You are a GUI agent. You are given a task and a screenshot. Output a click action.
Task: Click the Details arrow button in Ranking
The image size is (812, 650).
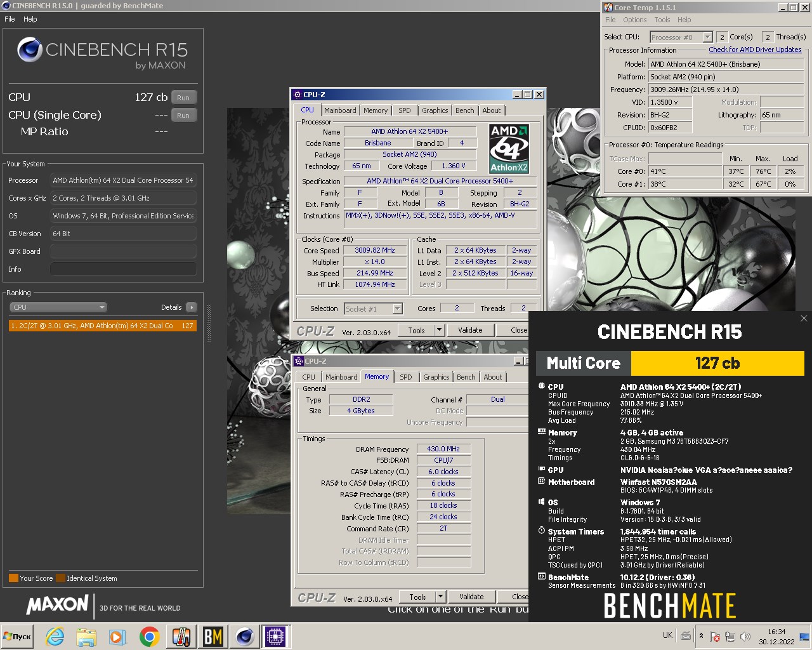(x=192, y=307)
